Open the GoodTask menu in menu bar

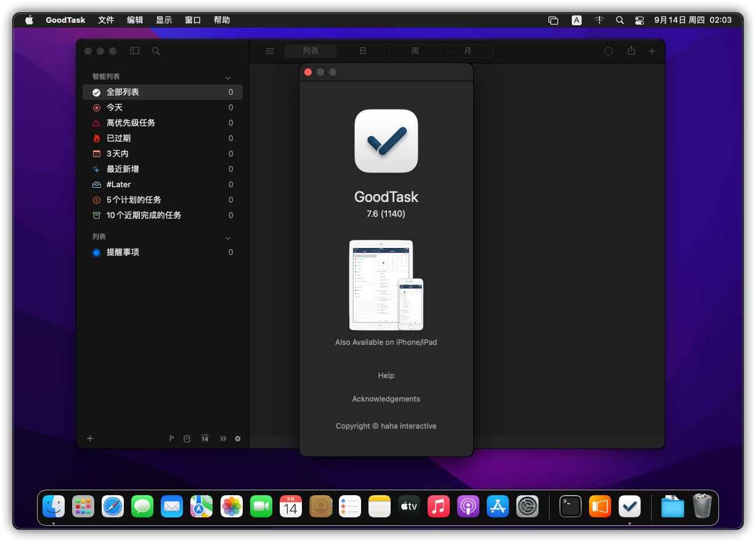point(65,20)
